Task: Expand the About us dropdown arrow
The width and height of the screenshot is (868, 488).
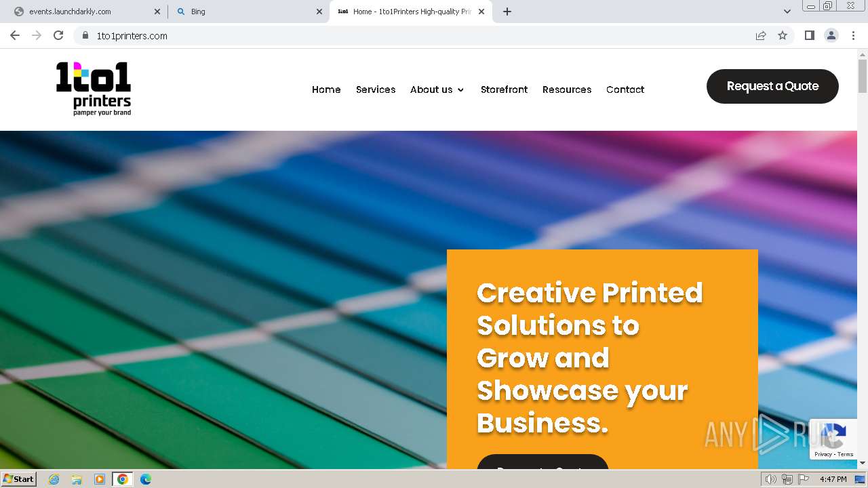Action: click(460, 89)
